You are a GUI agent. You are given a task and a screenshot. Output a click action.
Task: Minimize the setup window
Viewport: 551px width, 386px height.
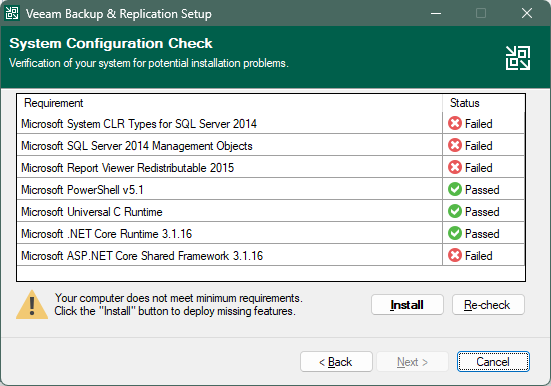[436, 13]
